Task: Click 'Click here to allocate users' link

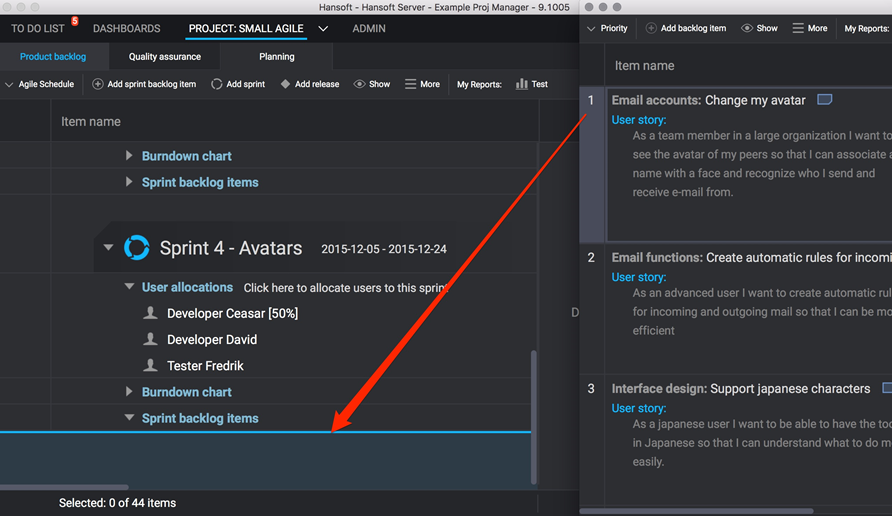Action: point(344,288)
